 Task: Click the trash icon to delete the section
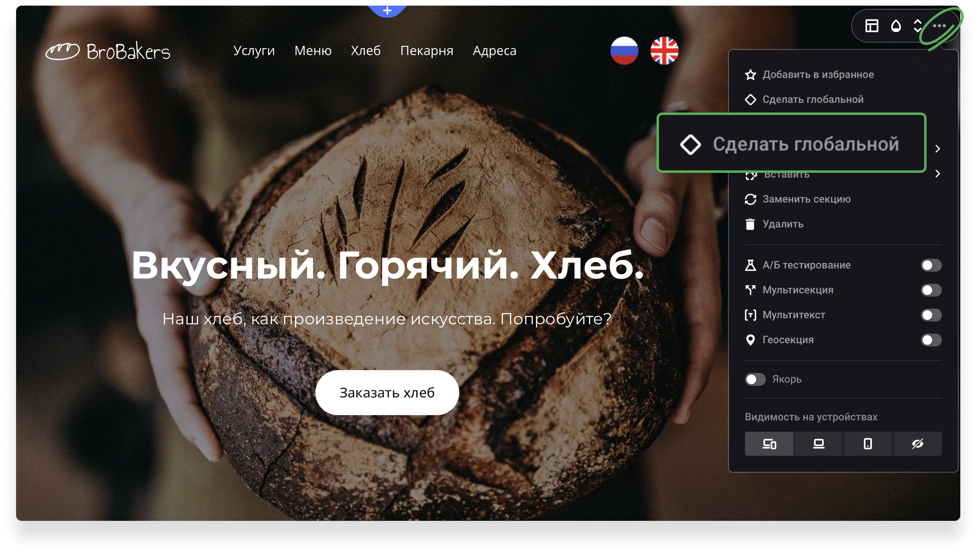pyautogui.click(x=751, y=224)
